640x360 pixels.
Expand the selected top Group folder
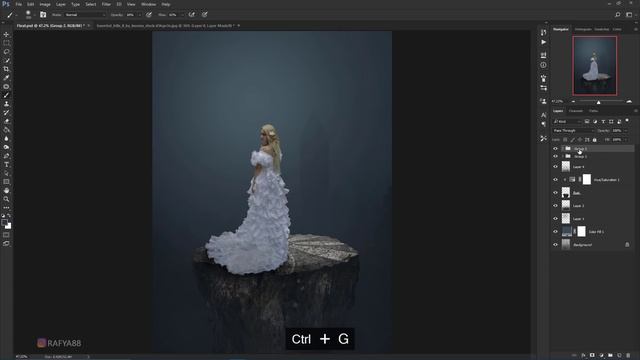[x=562, y=149]
